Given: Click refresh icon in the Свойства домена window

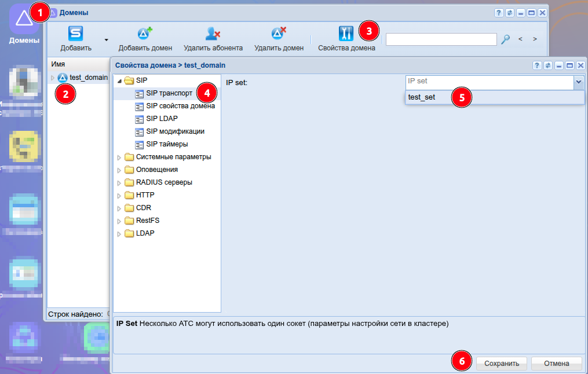Looking at the screenshot, I should pyautogui.click(x=548, y=65).
